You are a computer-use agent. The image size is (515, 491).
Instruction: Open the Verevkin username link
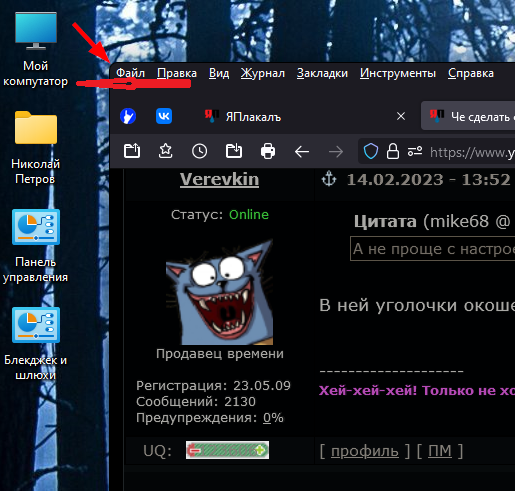(x=219, y=179)
